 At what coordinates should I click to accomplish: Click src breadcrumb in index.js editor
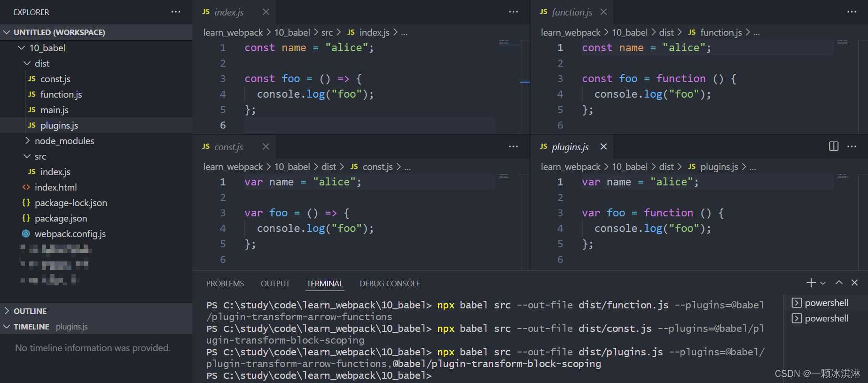[327, 32]
